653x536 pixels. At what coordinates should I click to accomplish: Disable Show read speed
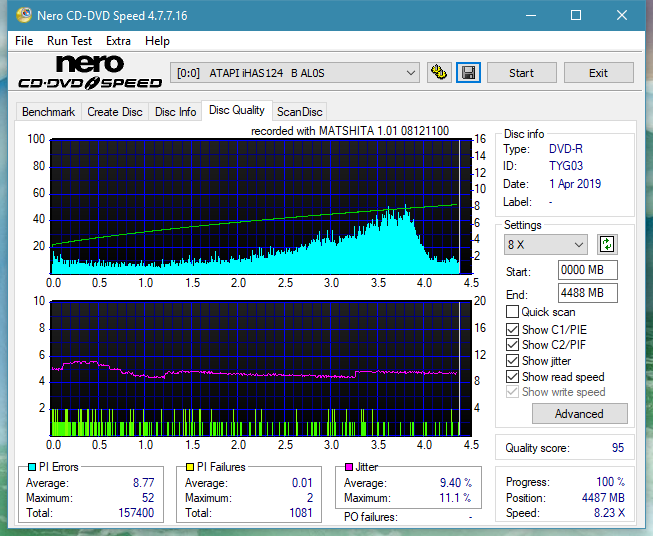coord(512,376)
